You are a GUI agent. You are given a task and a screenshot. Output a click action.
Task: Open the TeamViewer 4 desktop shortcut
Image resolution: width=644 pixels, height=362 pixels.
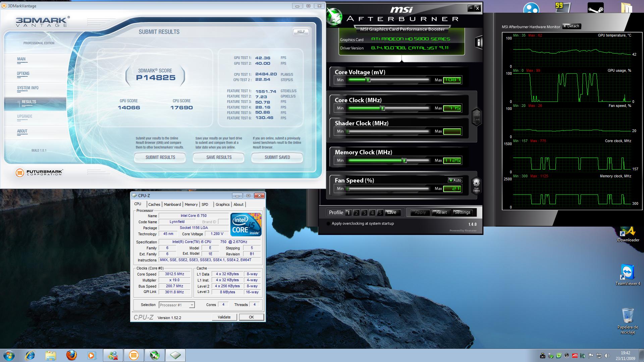[628, 275]
